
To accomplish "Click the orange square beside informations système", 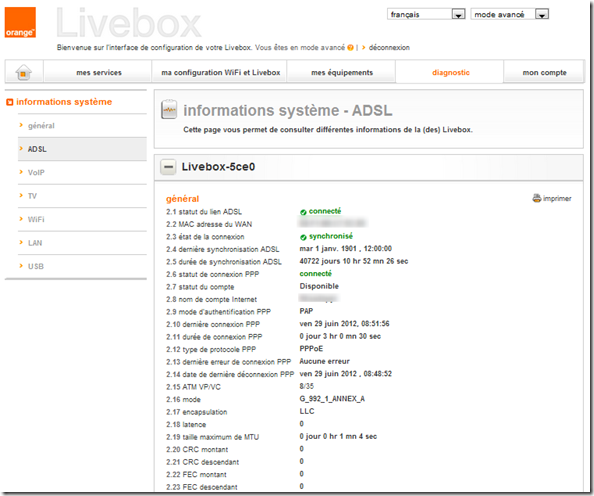I will point(10,102).
